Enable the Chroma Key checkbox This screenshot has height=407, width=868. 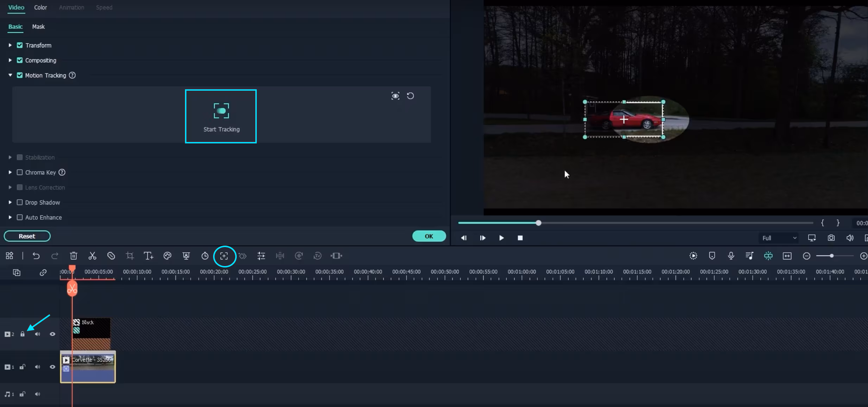coord(20,172)
